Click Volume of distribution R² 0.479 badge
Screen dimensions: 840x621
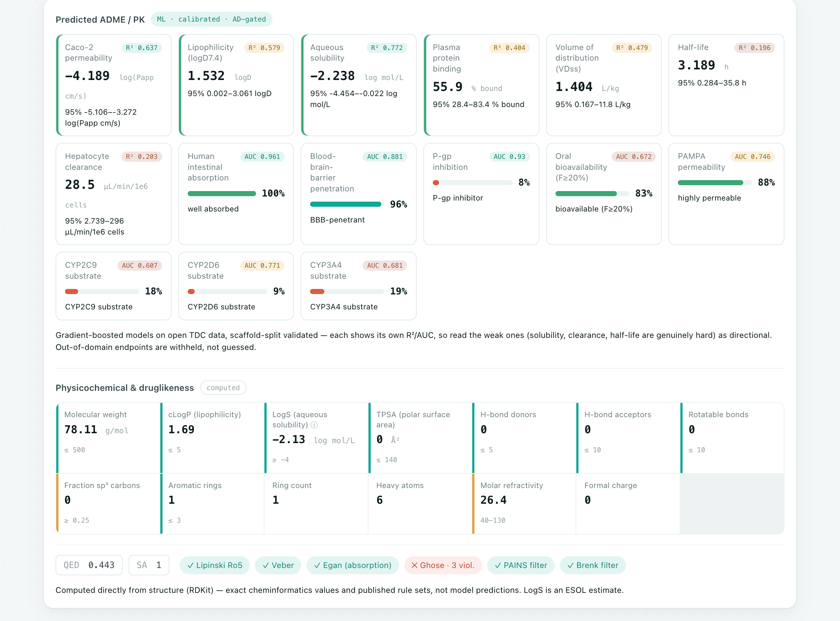(x=632, y=48)
